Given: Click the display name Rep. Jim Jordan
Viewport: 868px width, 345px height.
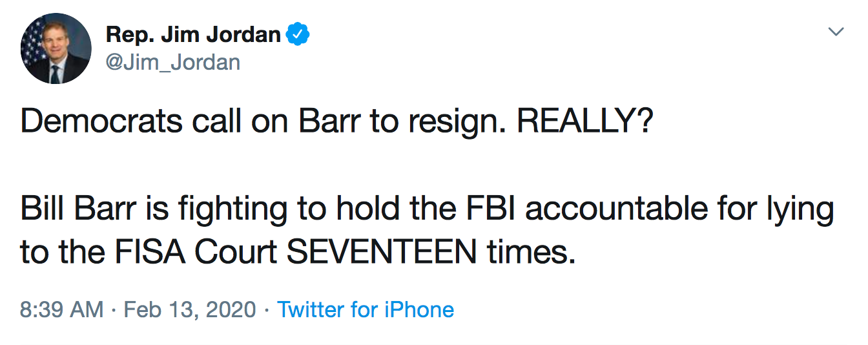Looking at the screenshot, I should (x=193, y=34).
